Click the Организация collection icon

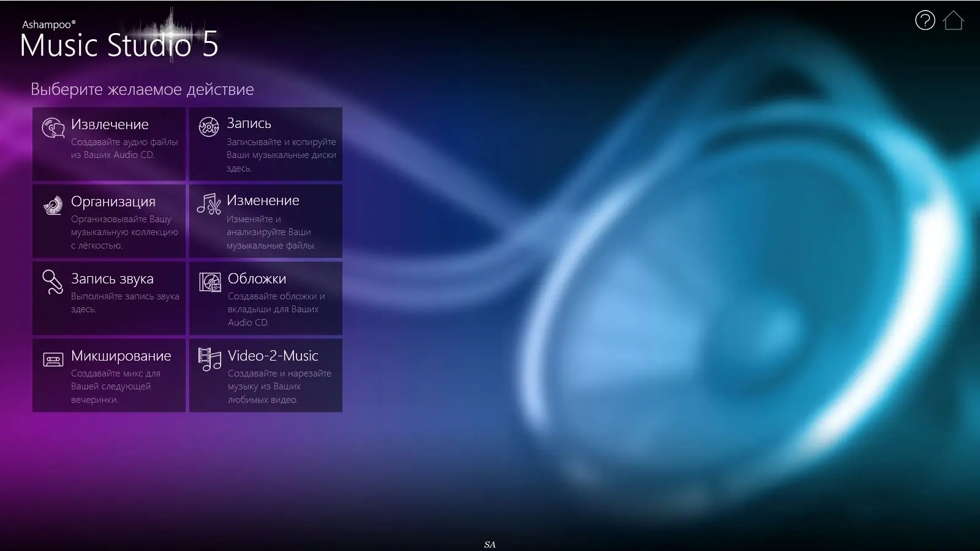coord(53,205)
